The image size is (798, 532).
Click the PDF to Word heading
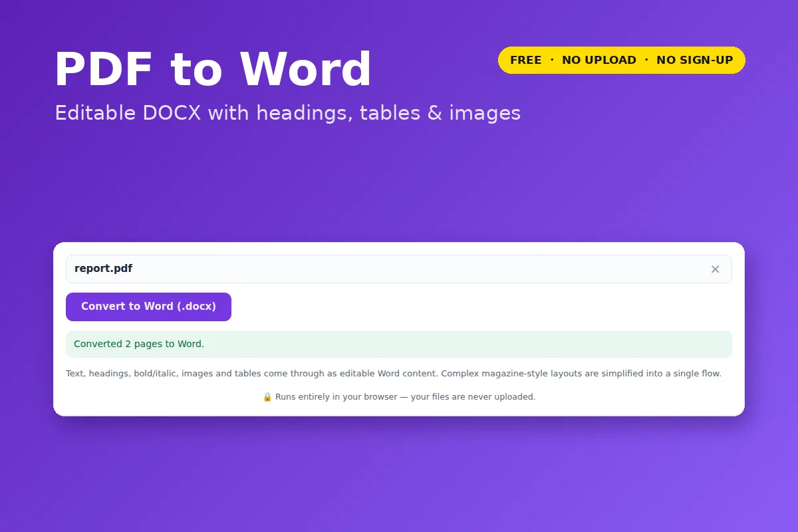(213, 69)
